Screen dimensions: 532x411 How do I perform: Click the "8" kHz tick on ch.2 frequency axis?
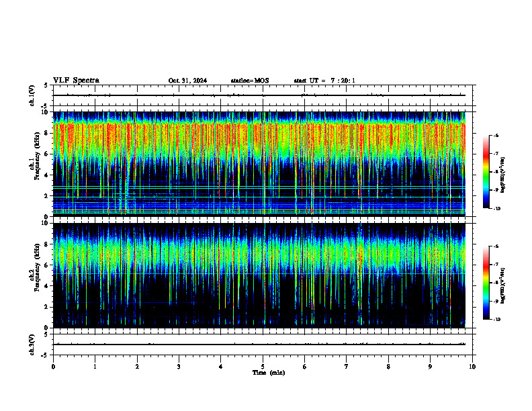(47, 244)
